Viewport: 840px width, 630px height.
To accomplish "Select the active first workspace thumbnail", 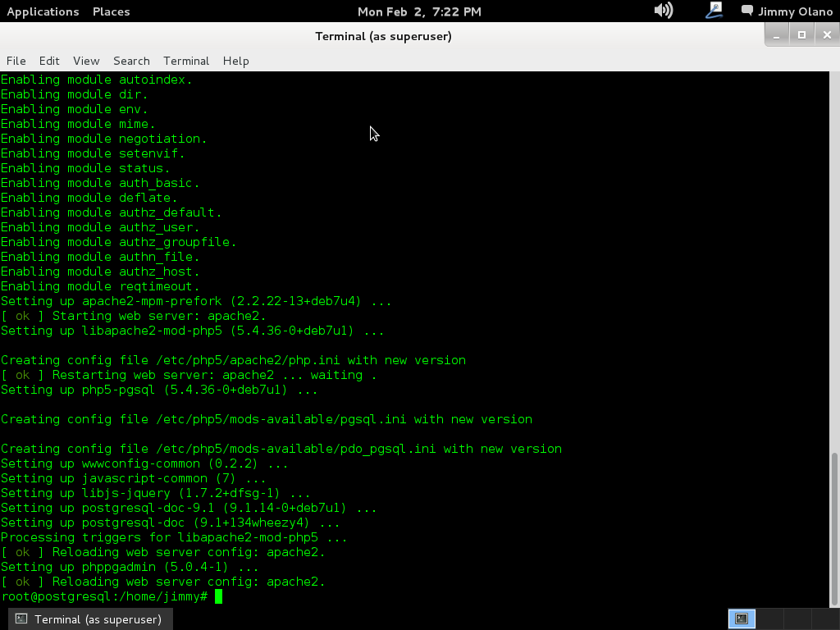I will 742,619.
